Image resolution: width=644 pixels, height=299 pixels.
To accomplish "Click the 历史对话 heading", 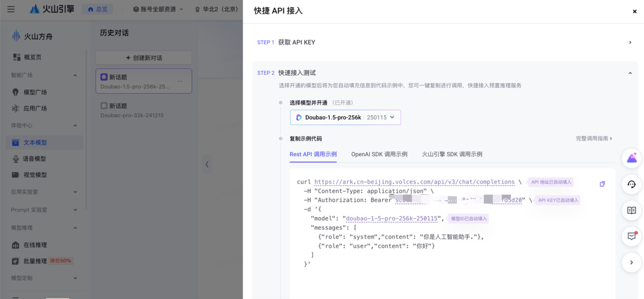I will [114, 33].
